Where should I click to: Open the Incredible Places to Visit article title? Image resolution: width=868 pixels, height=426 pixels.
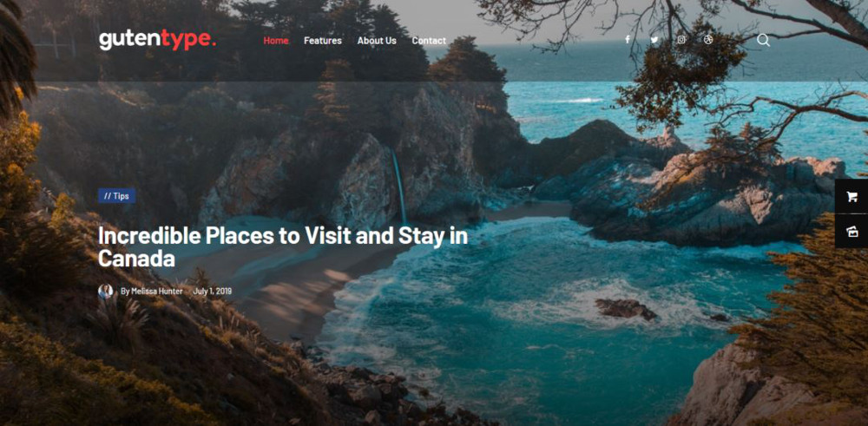click(x=283, y=246)
